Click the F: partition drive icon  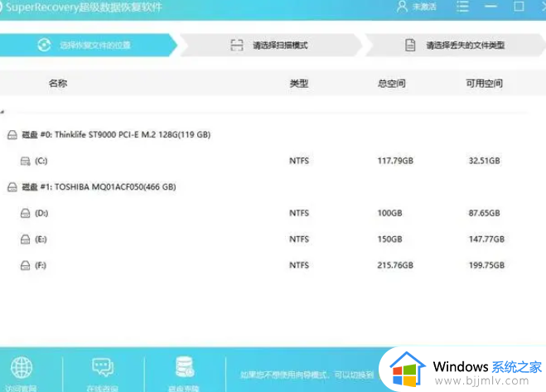pos(26,265)
